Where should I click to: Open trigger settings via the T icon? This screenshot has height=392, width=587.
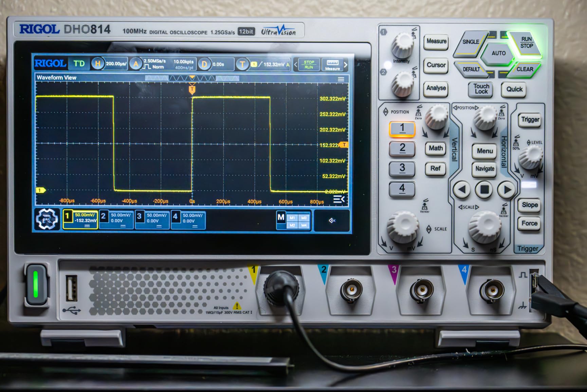244,64
